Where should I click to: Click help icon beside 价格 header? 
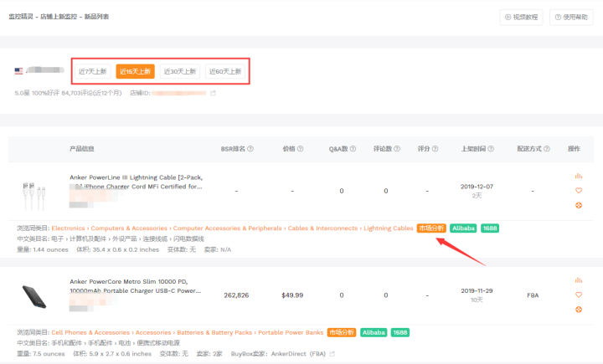301,149
